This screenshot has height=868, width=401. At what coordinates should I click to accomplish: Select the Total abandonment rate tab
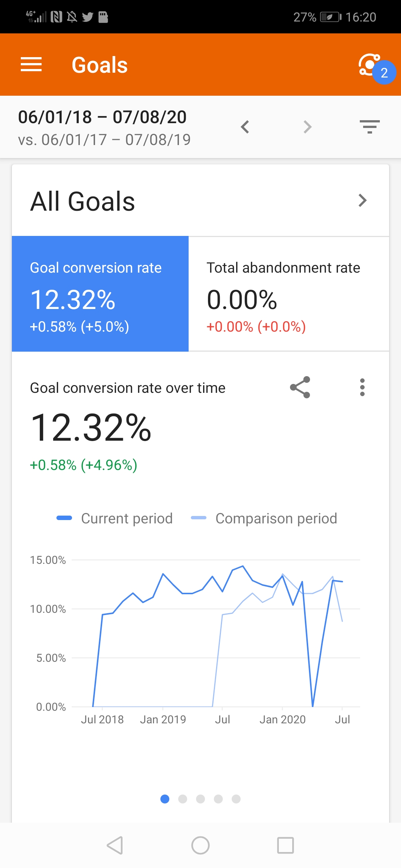click(289, 294)
